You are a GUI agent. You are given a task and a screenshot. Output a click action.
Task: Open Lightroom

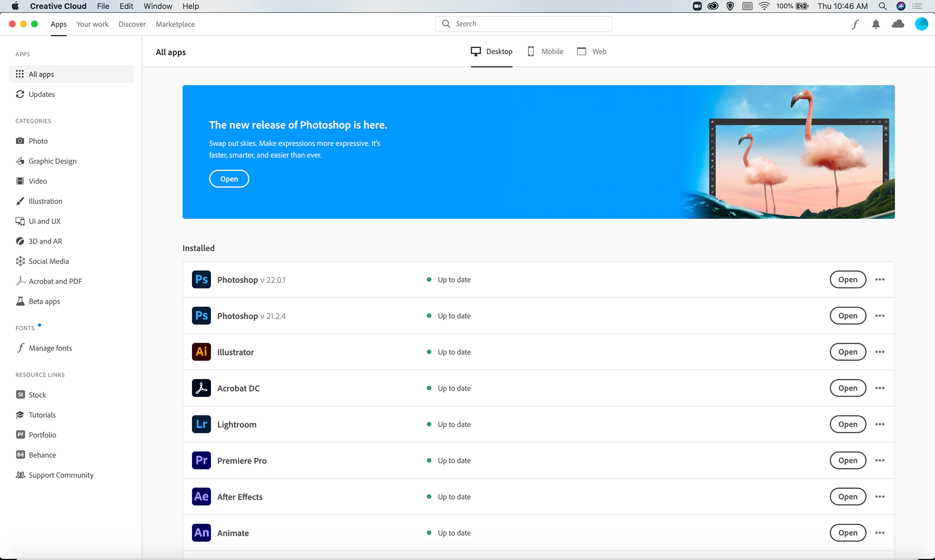pos(848,424)
